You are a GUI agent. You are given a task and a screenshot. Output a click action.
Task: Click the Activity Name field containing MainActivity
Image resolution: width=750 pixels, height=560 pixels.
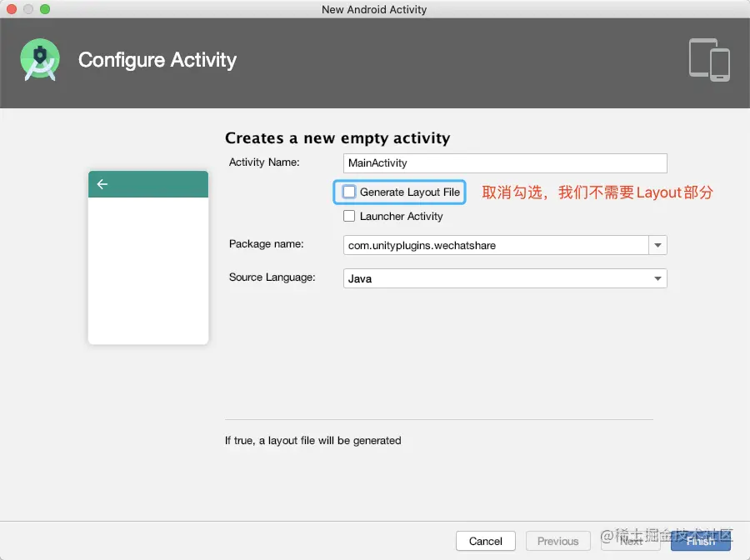505,163
